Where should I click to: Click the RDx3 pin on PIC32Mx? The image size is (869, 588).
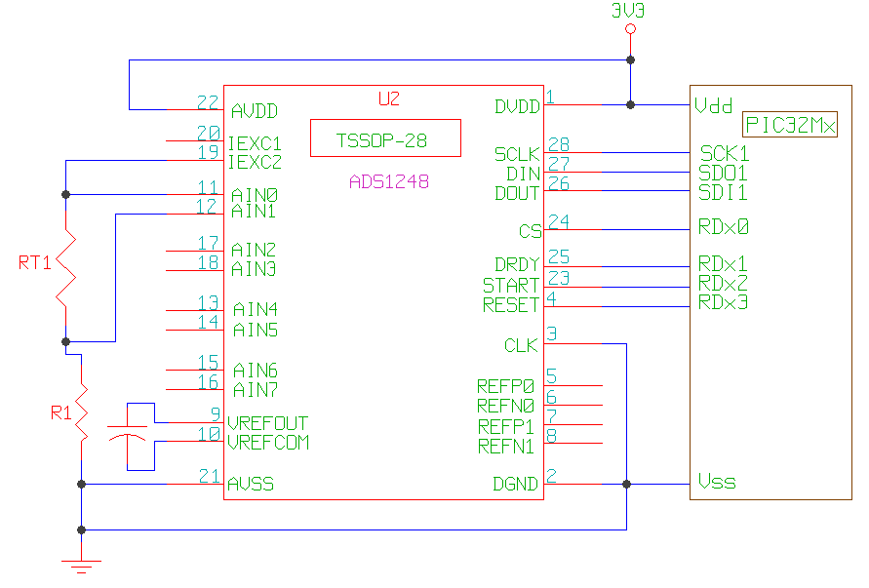pos(723,302)
